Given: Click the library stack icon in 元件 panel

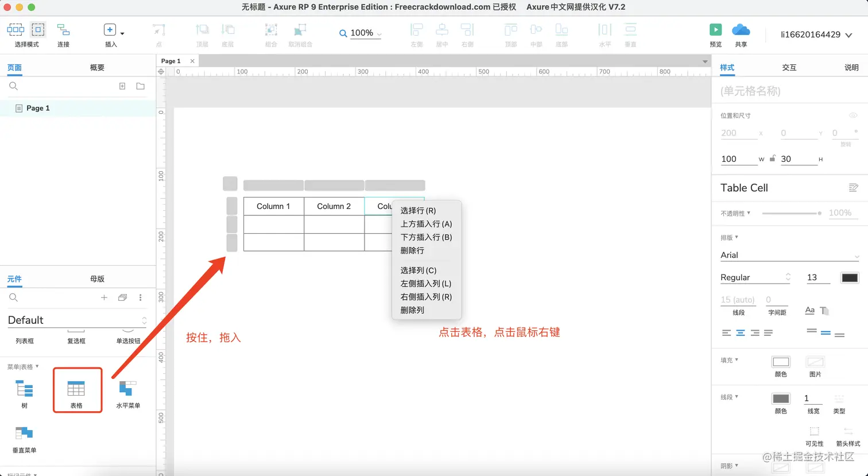Looking at the screenshot, I should click(x=122, y=297).
